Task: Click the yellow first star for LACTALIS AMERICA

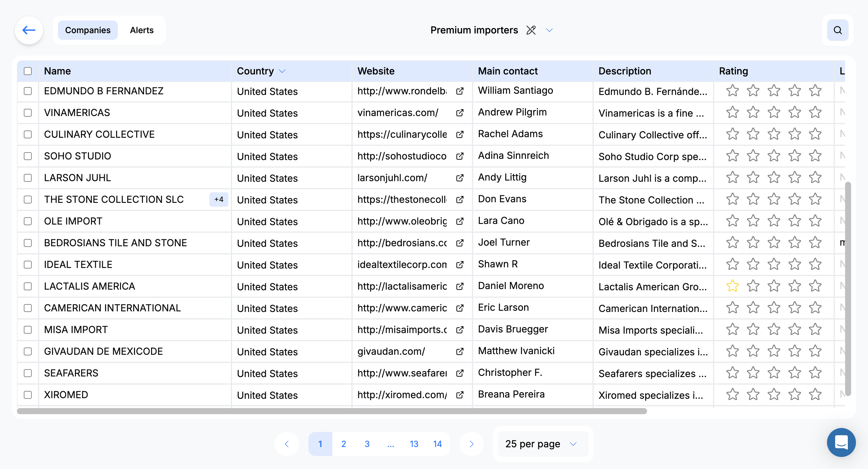Action: (732, 286)
